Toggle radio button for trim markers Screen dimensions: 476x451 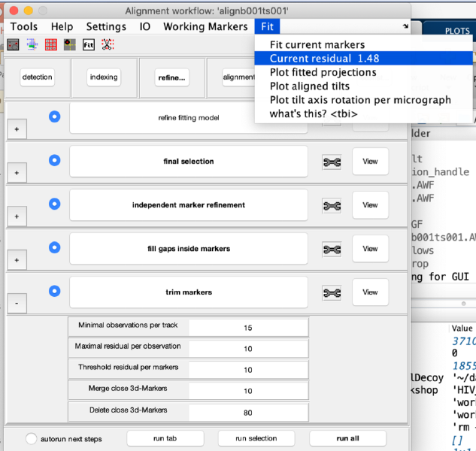point(55,291)
